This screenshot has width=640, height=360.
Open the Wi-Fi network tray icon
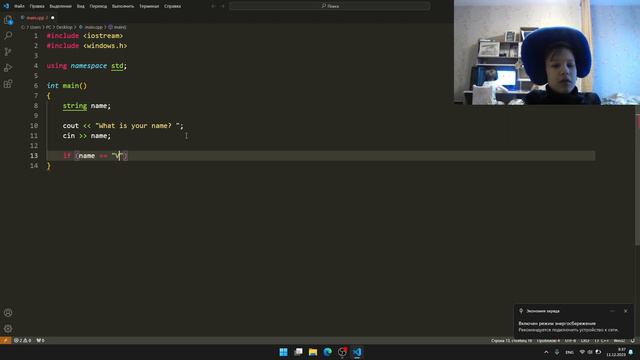pos(582,352)
